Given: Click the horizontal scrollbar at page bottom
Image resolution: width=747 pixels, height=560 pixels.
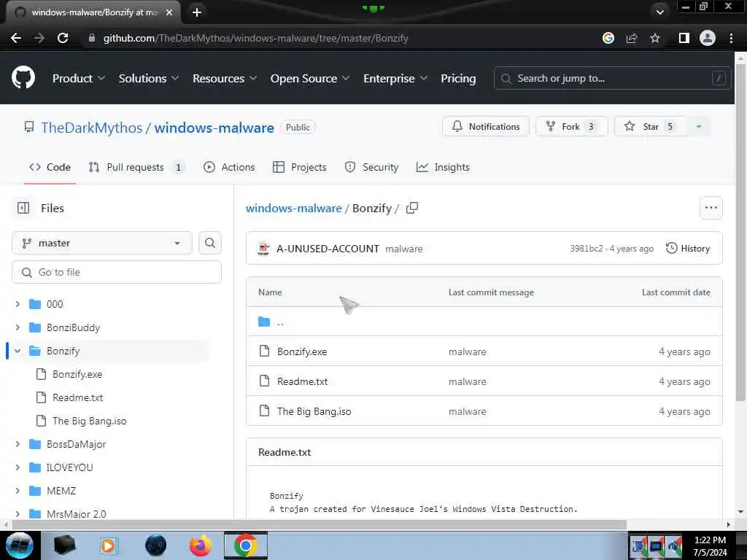Looking at the screenshot, I should 320,524.
